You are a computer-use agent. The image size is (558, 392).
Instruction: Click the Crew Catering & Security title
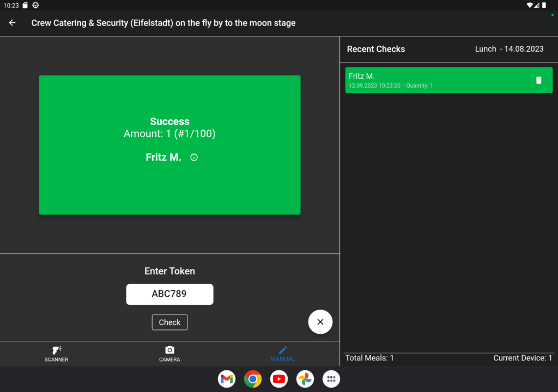(163, 23)
